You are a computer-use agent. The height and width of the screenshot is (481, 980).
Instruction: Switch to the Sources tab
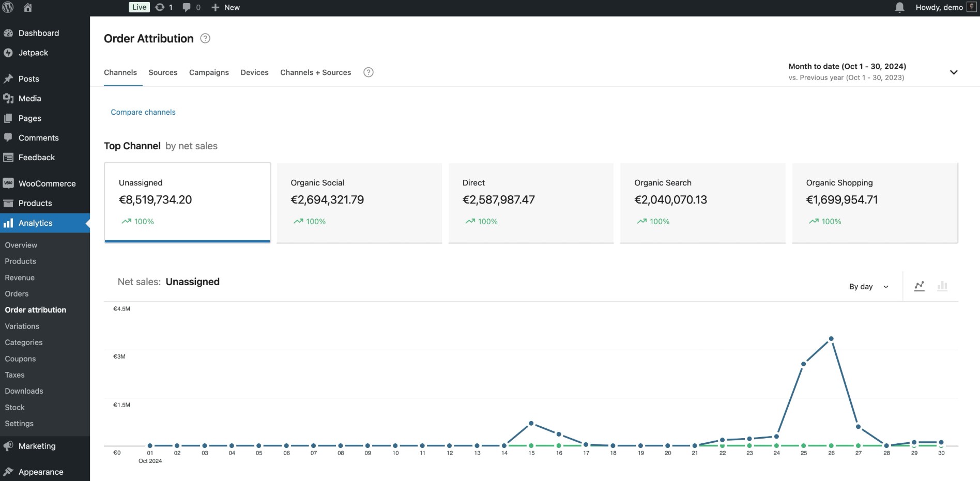pos(163,72)
